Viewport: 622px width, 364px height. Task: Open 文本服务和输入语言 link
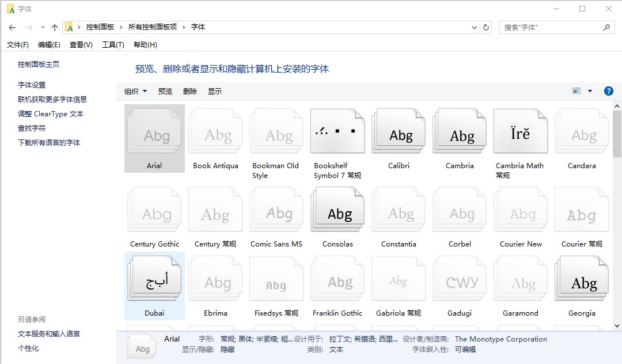coord(49,334)
